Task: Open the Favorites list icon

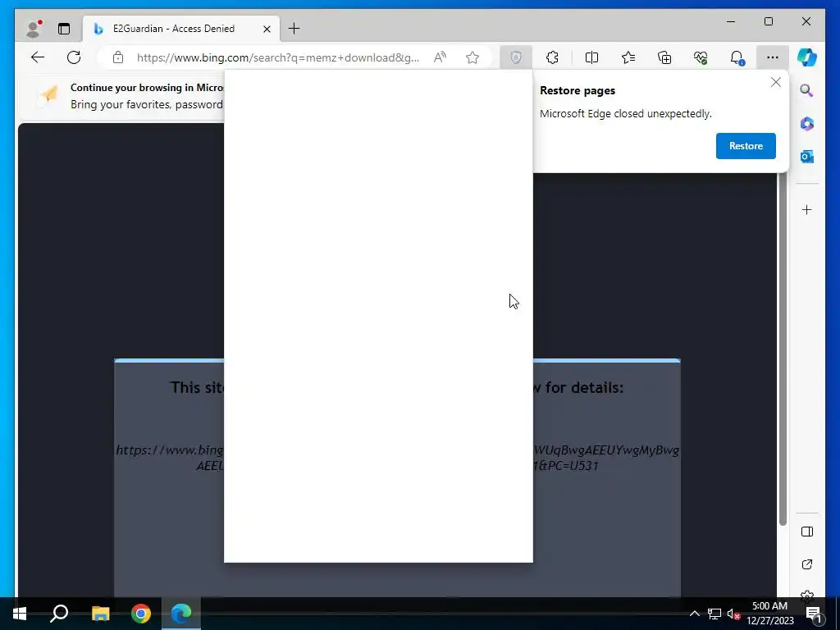Action: [x=628, y=57]
